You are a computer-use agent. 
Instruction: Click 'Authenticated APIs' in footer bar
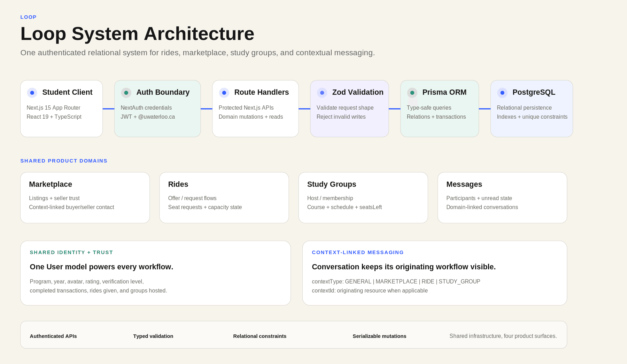point(53,336)
